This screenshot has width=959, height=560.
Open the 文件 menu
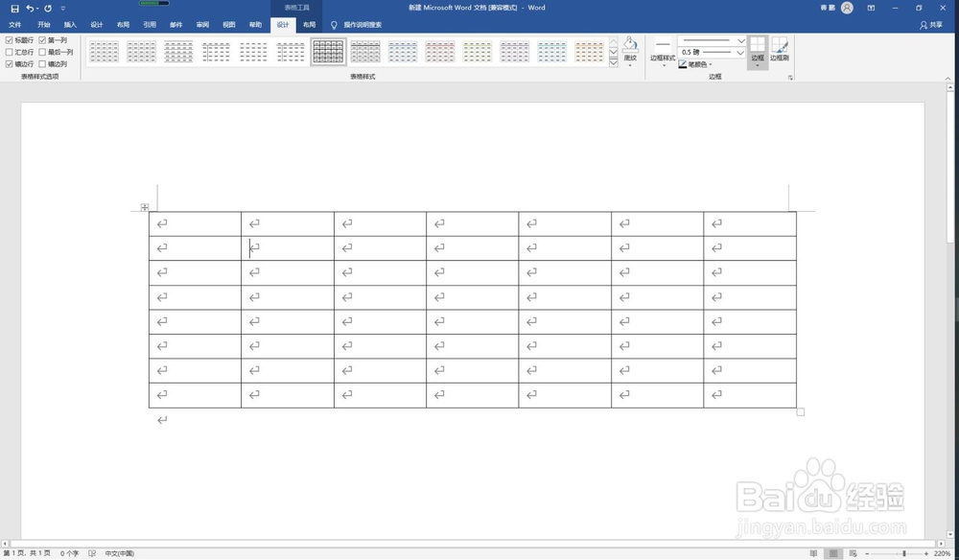click(x=14, y=25)
